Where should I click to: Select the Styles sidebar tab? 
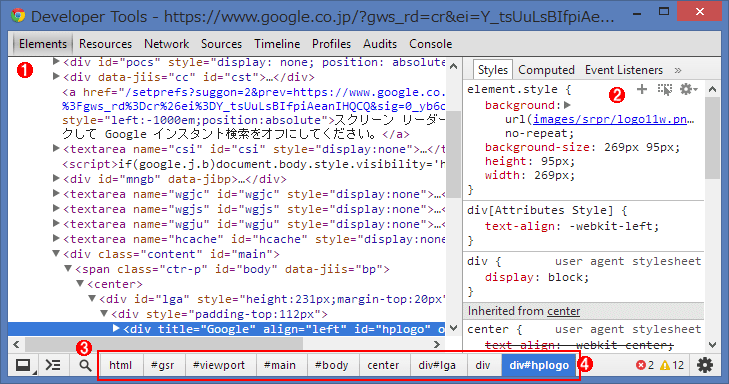tap(493, 70)
